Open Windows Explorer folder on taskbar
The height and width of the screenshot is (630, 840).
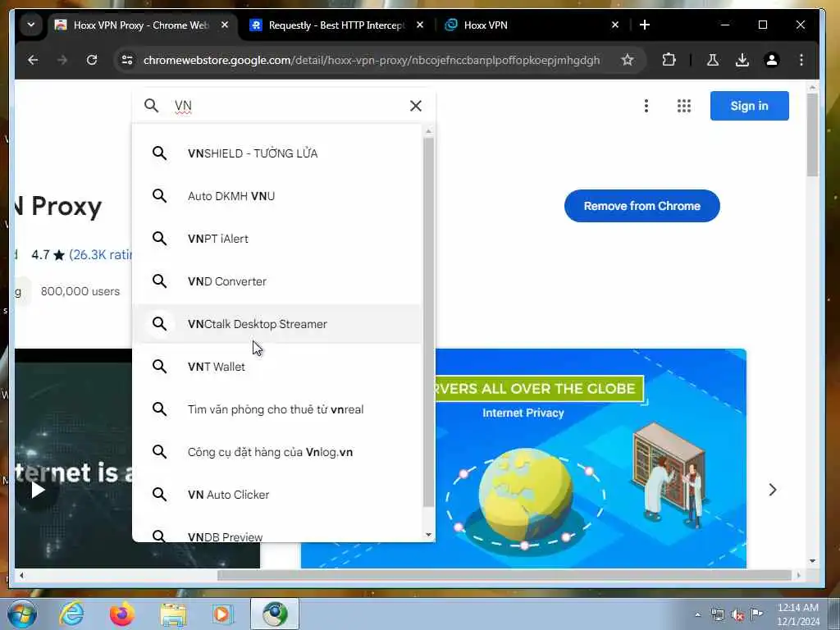(x=173, y=614)
